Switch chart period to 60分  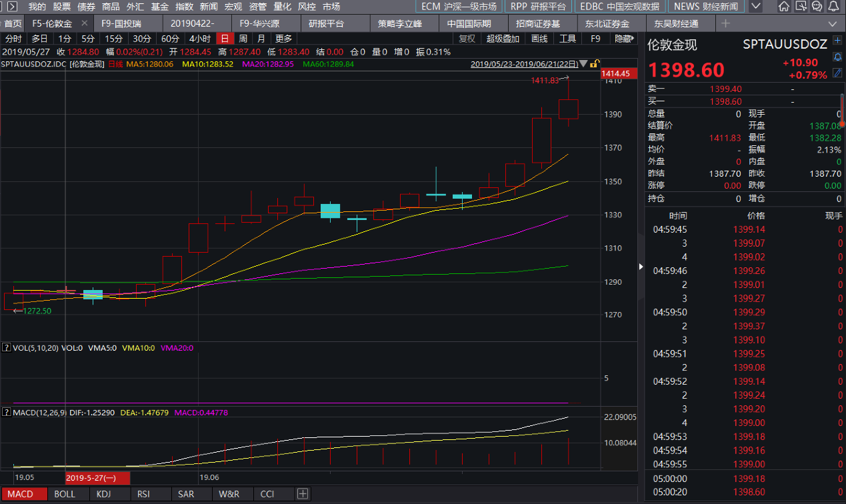pyautogui.click(x=170, y=39)
